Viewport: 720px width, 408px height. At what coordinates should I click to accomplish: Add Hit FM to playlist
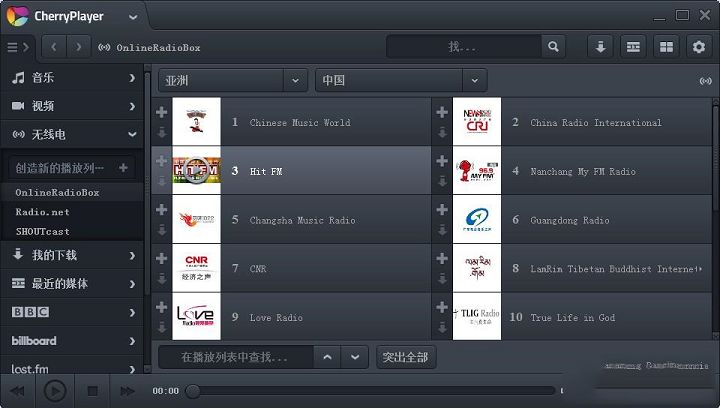161,161
